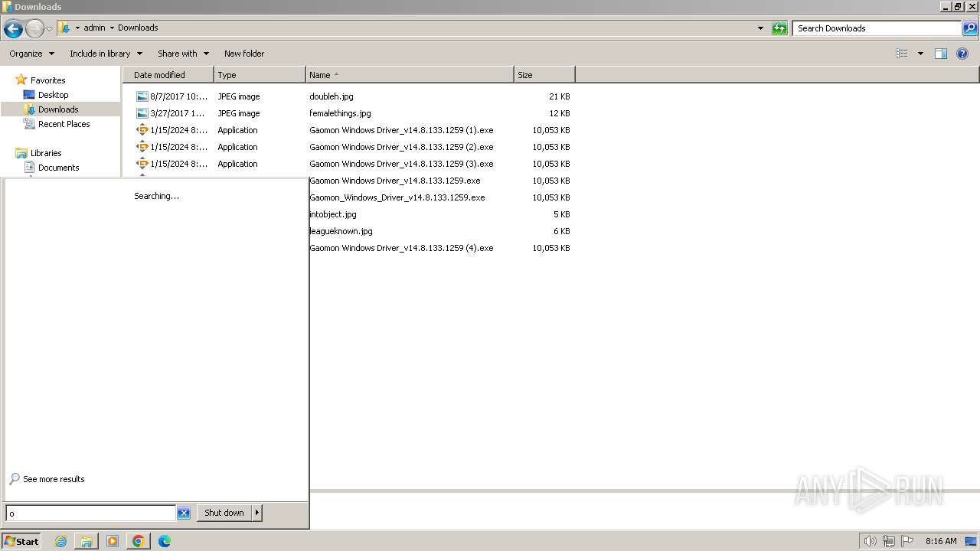The width and height of the screenshot is (980, 551).
Task: Click the Shut down button
Action: 224,513
